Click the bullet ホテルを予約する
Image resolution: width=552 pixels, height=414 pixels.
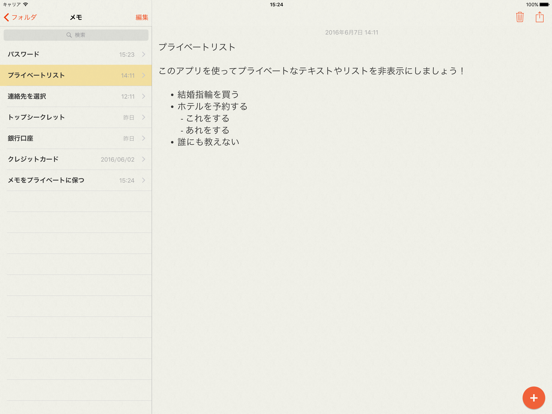click(212, 106)
